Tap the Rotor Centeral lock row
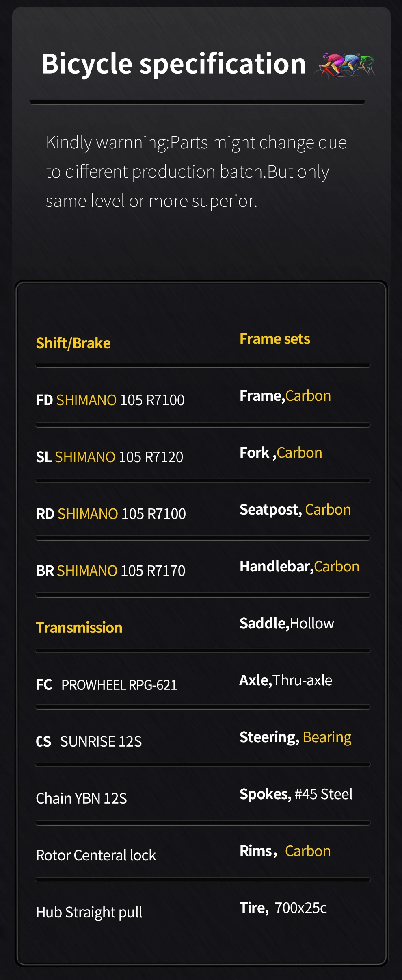Screen dimensions: 402x980 click(96, 856)
